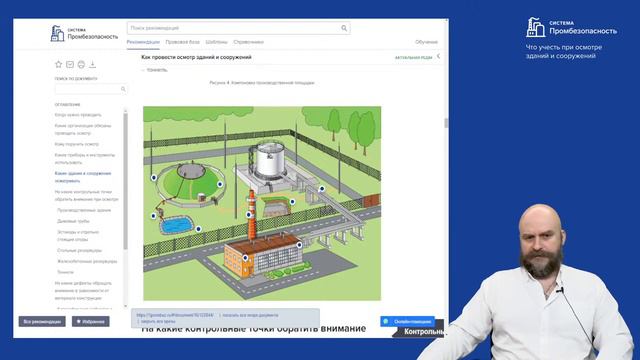640x360 pixels.
Task: Click the document title Как провести осмотр зданий
Action: (196, 57)
